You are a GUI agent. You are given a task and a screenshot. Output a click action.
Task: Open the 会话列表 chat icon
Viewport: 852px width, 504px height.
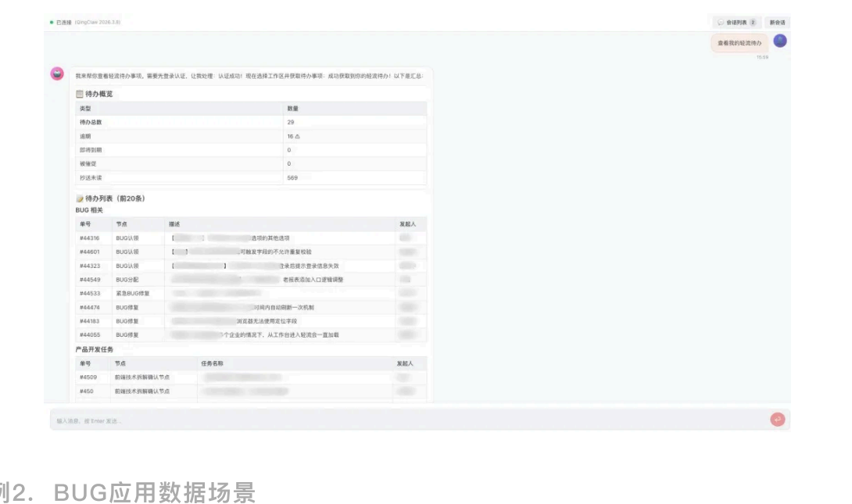[719, 22]
